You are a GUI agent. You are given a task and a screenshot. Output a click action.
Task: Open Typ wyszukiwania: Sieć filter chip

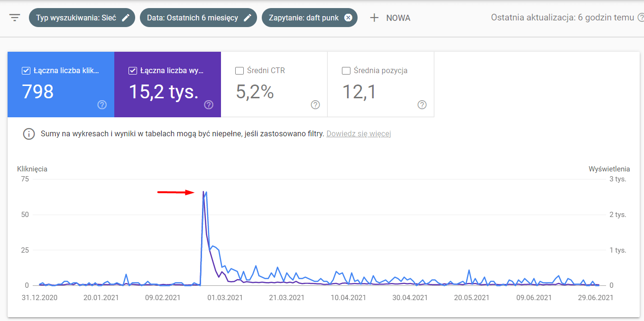pos(82,18)
